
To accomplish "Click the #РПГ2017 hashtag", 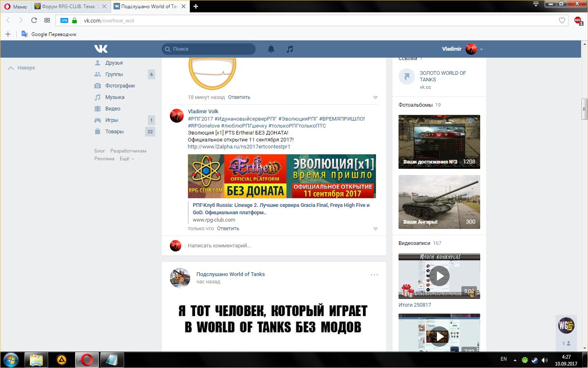I will coord(200,119).
